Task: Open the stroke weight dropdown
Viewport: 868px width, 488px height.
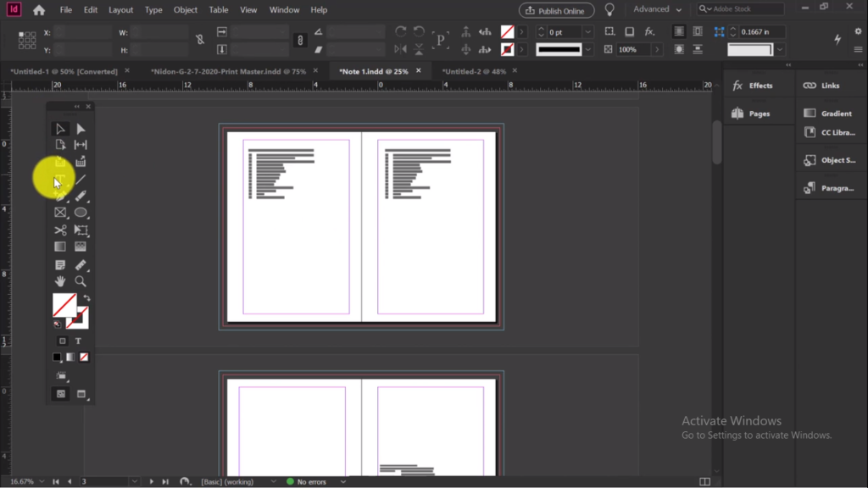Action: tap(588, 32)
